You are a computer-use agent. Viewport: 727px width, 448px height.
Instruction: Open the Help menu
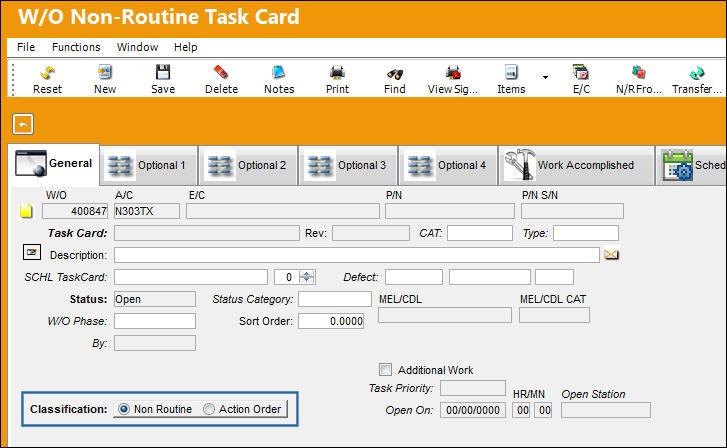coord(185,47)
